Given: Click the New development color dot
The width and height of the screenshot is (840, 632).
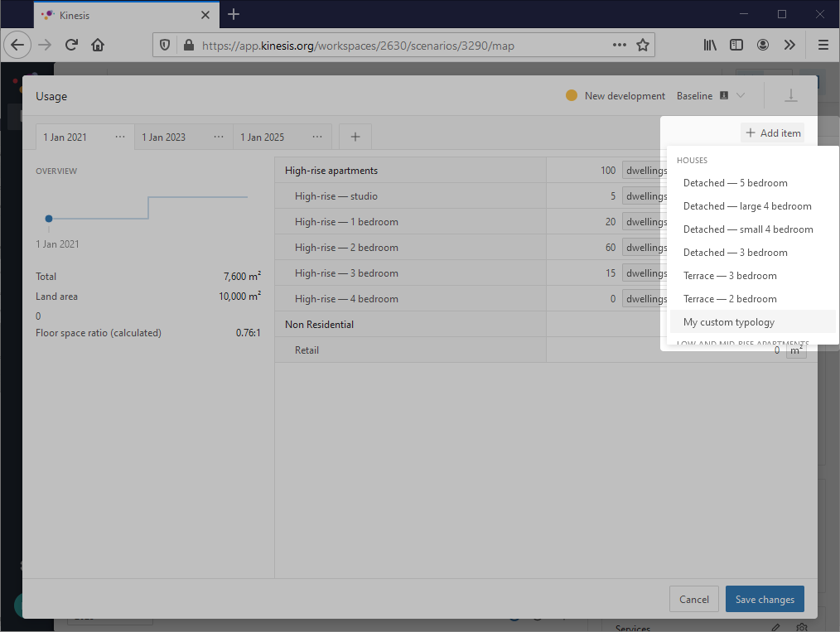Looking at the screenshot, I should tap(572, 95).
